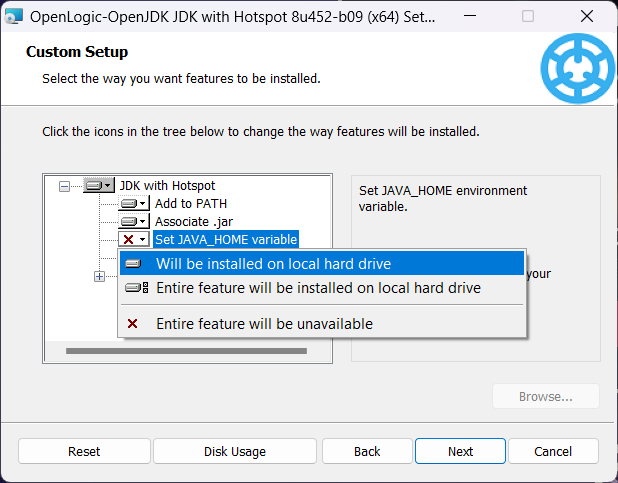This screenshot has width=618, height=483.
Task: Click the installer icon in the title bar
Action: pos(14,16)
